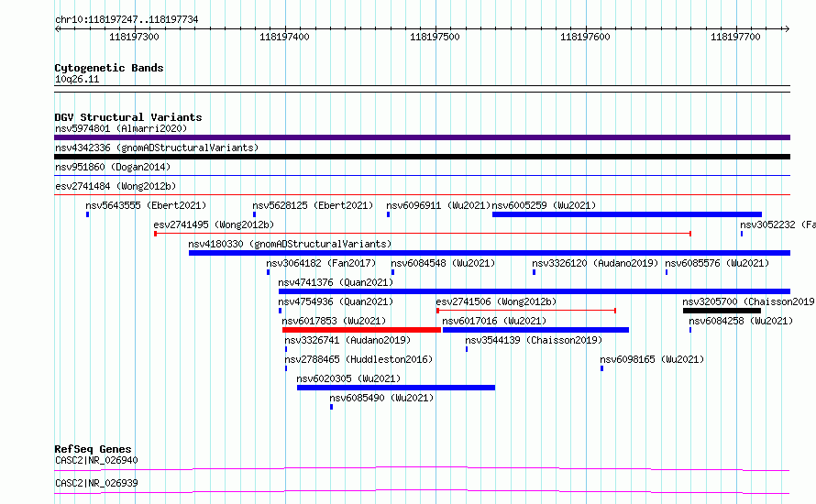Click ruler position 118197500

[x=436, y=37]
